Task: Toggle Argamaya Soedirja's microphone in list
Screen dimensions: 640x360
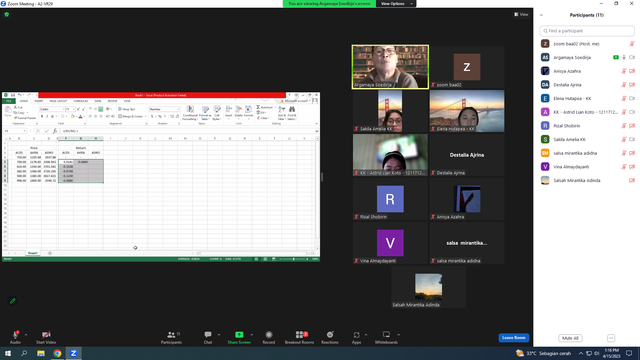Action: tap(624, 58)
